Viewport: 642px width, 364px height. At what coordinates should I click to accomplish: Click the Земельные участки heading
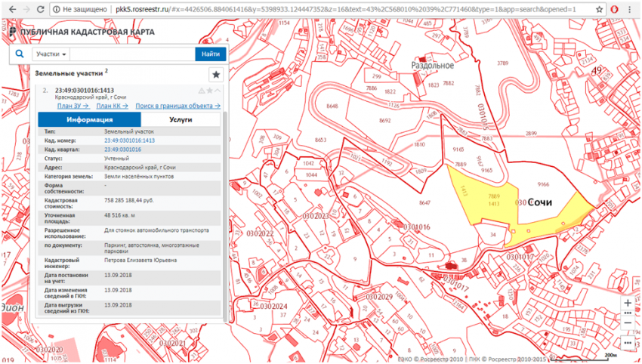(69, 74)
